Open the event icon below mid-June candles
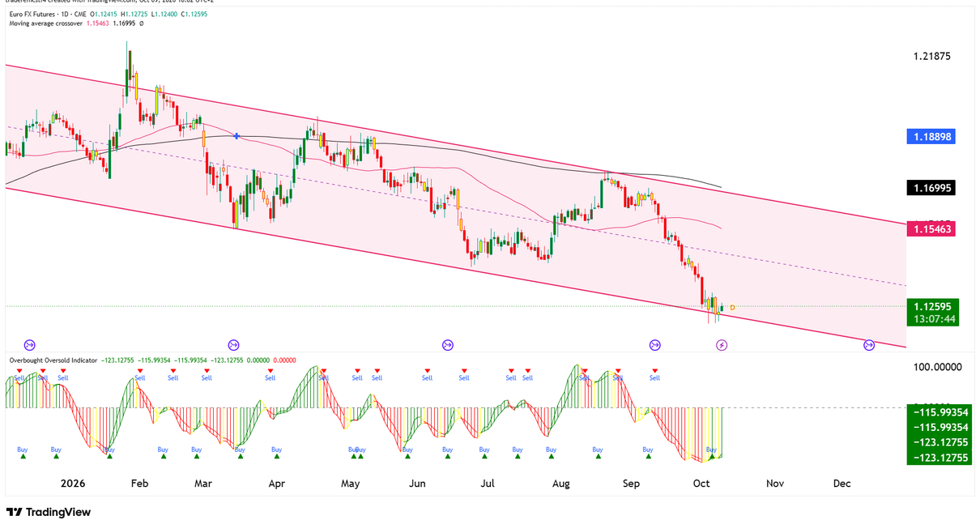This screenshot has width=980, height=520. tap(448, 345)
